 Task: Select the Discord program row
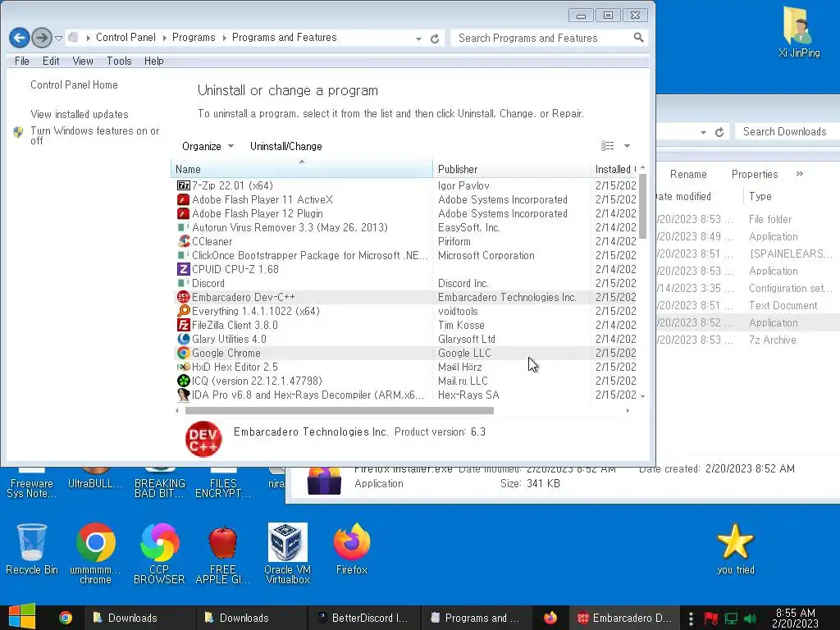tap(406, 283)
